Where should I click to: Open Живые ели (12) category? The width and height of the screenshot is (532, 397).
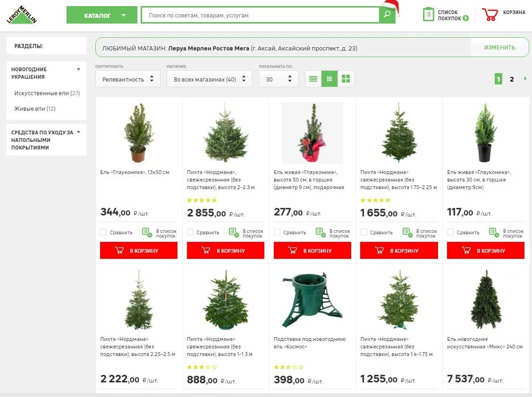click(34, 108)
